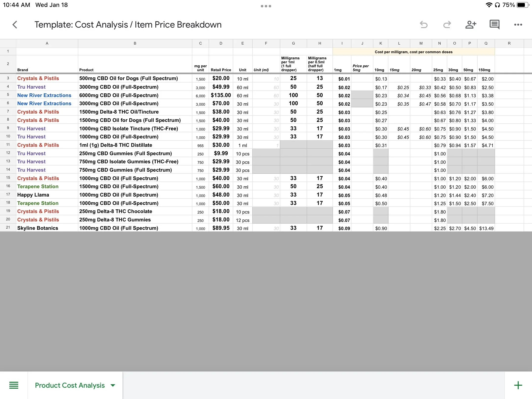Expand the Product Cost Analysis tab dropdown arrow

pyautogui.click(x=113, y=385)
